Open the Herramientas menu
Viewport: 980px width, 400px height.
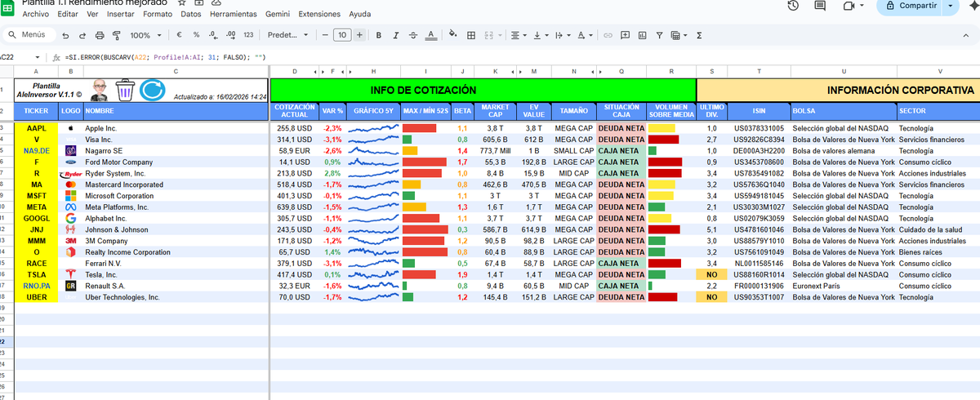point(234,15)
